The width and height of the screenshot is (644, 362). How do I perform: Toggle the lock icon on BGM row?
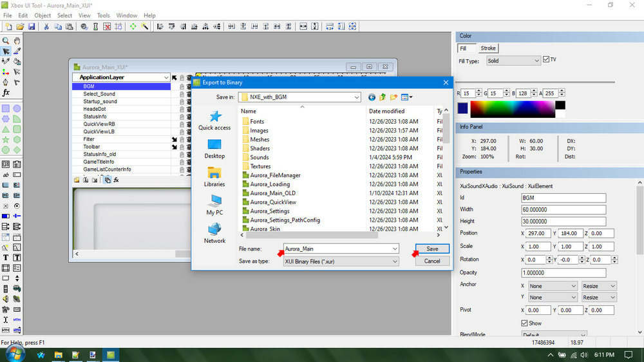tap(182, 87)
